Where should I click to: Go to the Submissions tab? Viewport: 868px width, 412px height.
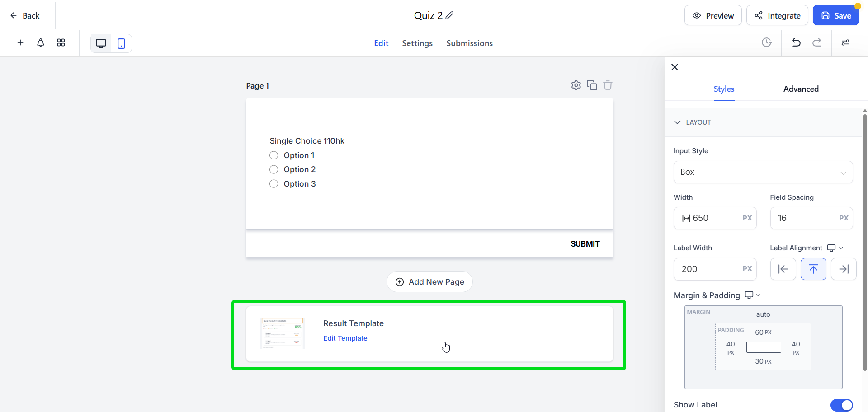click(469, 43)
